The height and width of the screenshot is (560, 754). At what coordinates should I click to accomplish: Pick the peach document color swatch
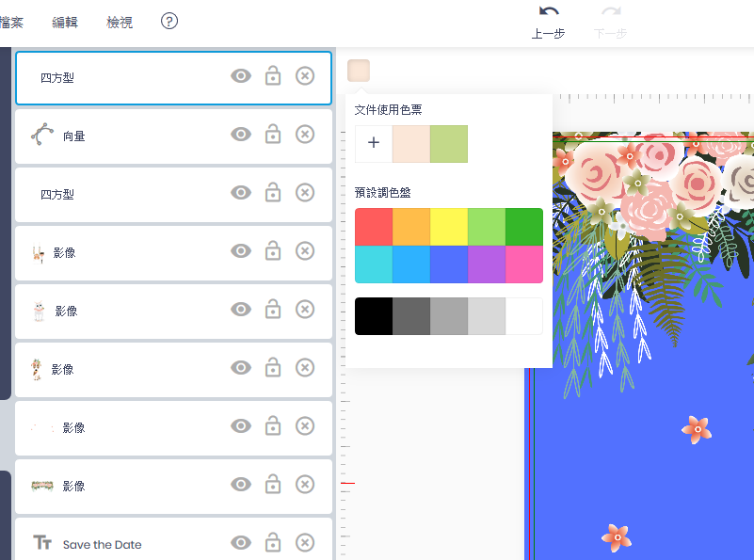[411, 144]
